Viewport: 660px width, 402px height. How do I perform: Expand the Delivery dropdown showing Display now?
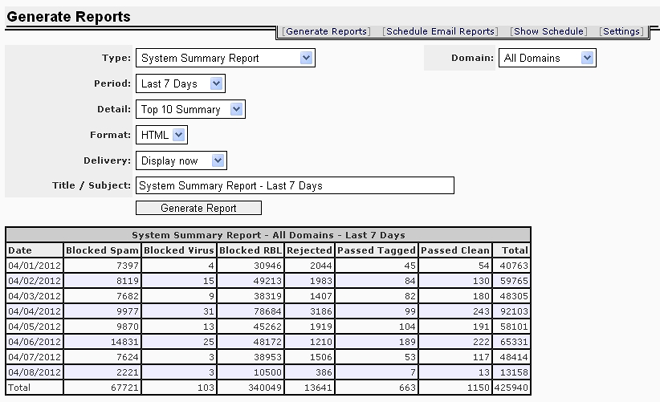[x=181, y=161]
